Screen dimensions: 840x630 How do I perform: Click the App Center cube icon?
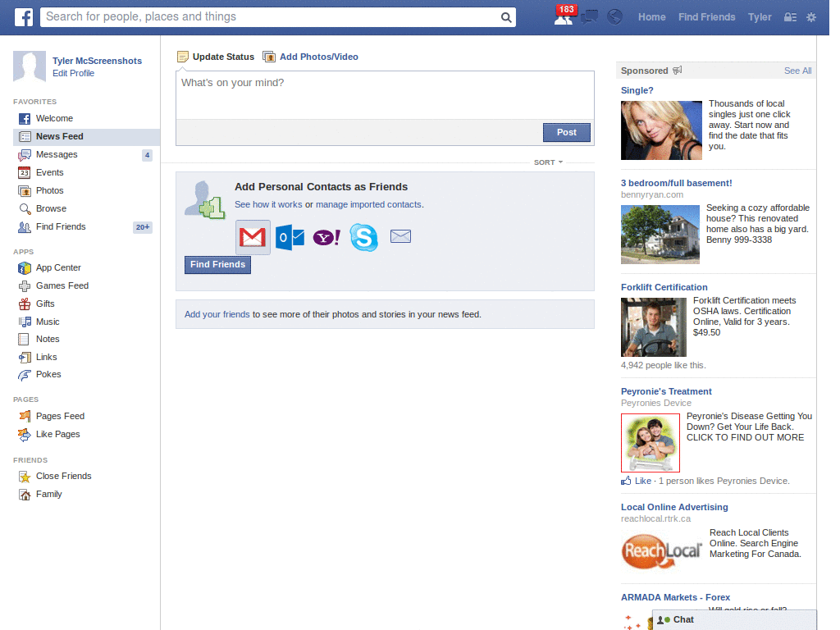click(x=25, y=268)
